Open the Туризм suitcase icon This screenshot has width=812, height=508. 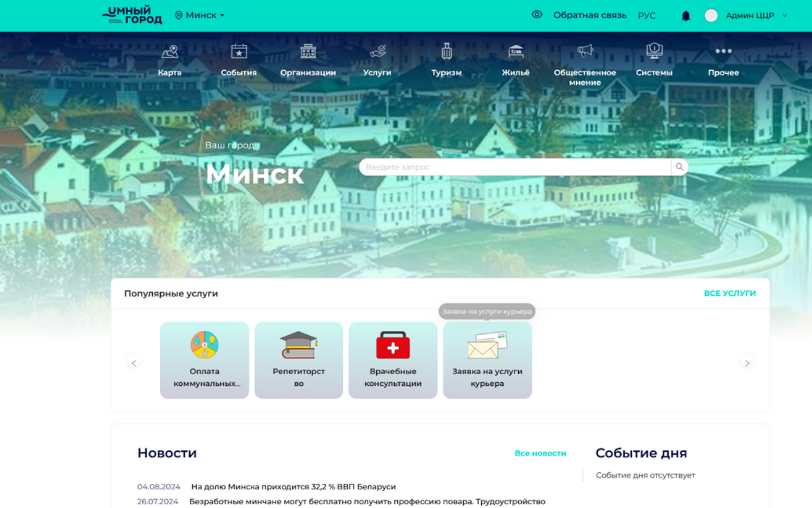[x=447, y=51]
